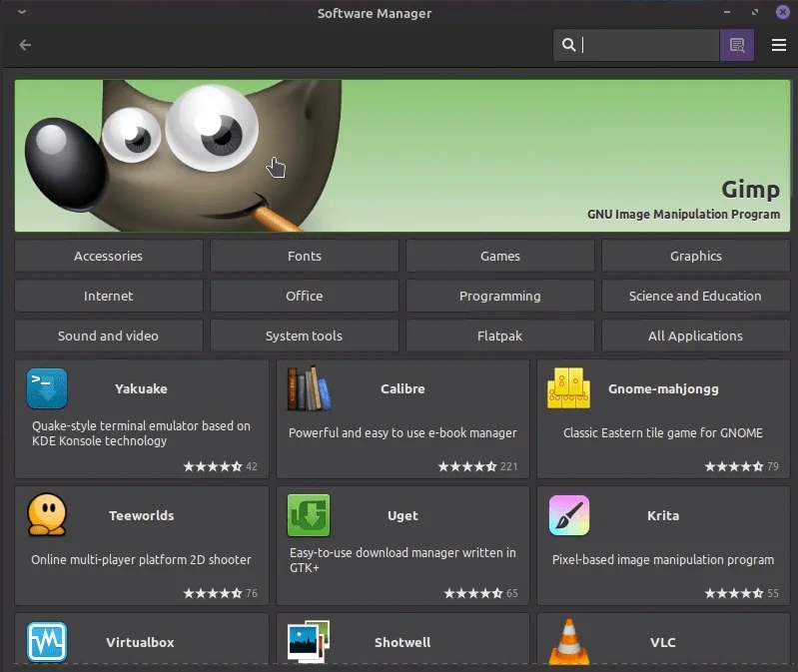Click 'GNU Image Manipulation Program' subtitle

(683, 214)
